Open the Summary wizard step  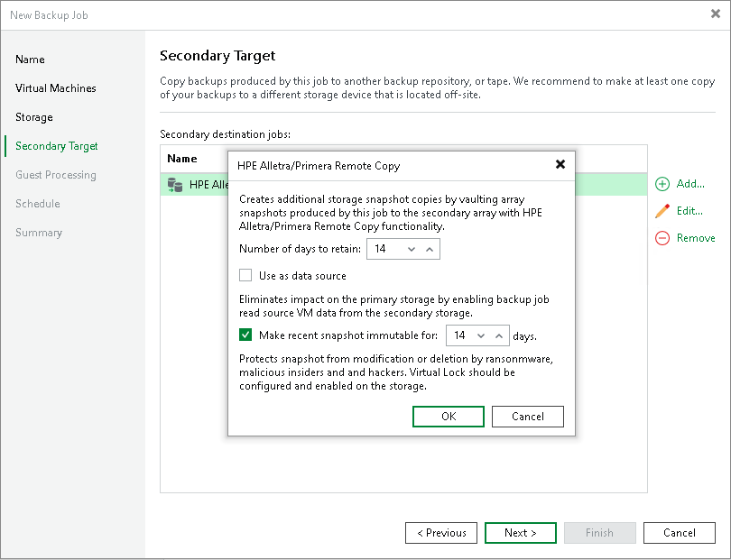[x=38, y=233]
